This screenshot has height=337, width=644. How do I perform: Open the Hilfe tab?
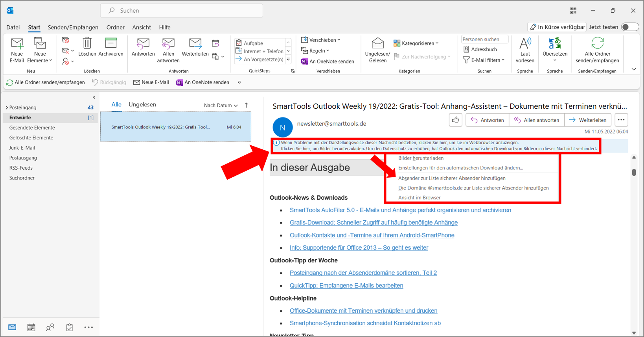point(165,27)
